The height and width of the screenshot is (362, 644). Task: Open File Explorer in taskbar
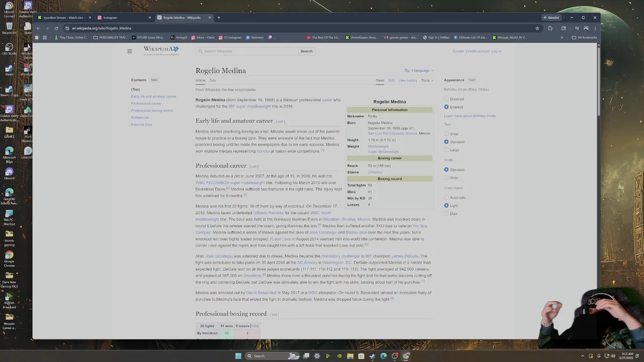pos(350,356)
